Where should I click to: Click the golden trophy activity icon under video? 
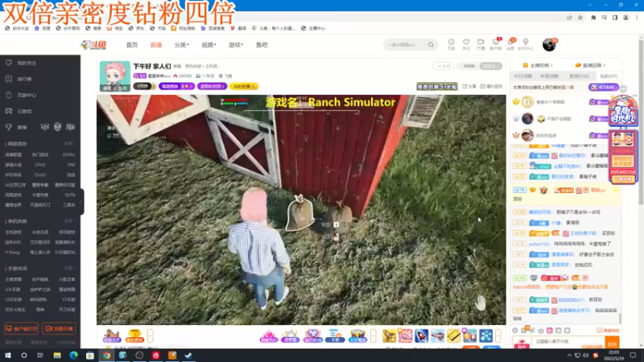(x=134, y=336)
